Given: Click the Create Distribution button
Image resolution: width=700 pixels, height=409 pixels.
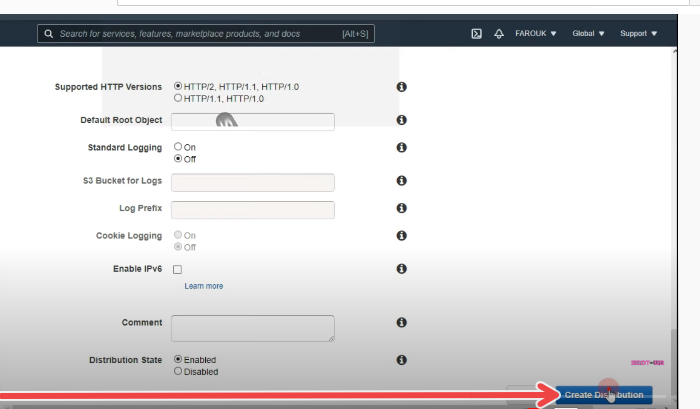Looking at the screenshot, I should [x=604, y=395].
